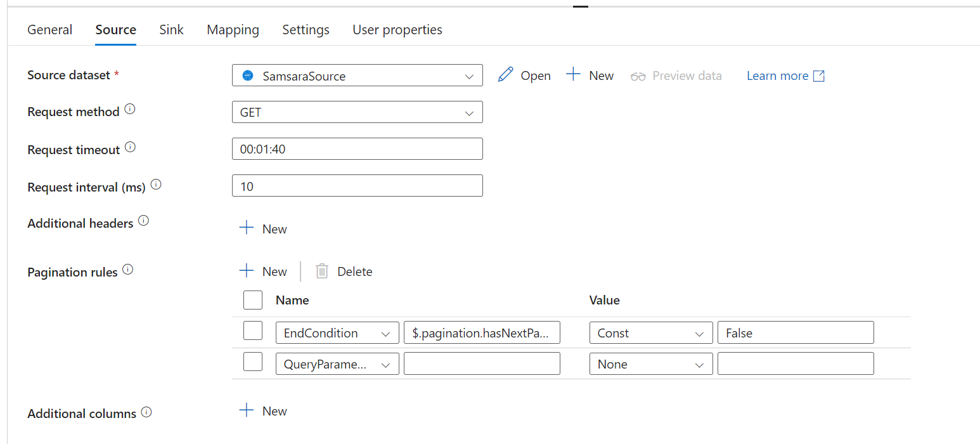This screenshot has width=980, height=444.
Task: Open the Settings tab
Action: coord(306,30)
